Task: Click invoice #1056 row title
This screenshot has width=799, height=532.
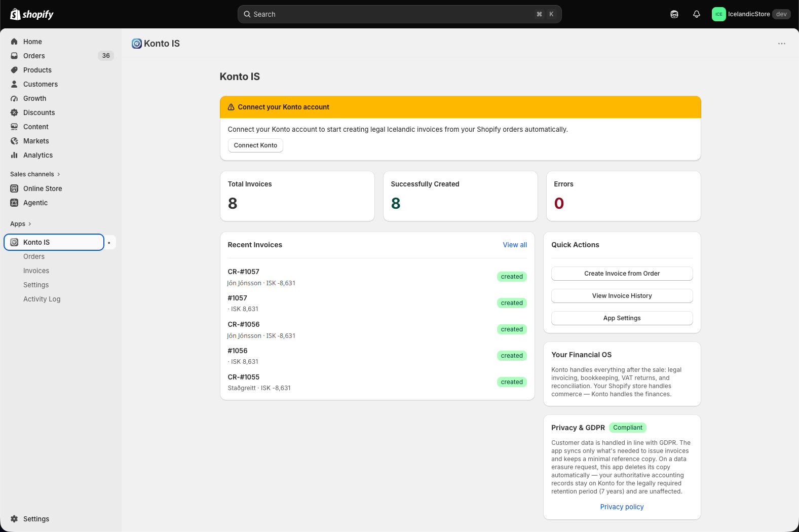Action: pyautogui.click(x=238, y=351)
